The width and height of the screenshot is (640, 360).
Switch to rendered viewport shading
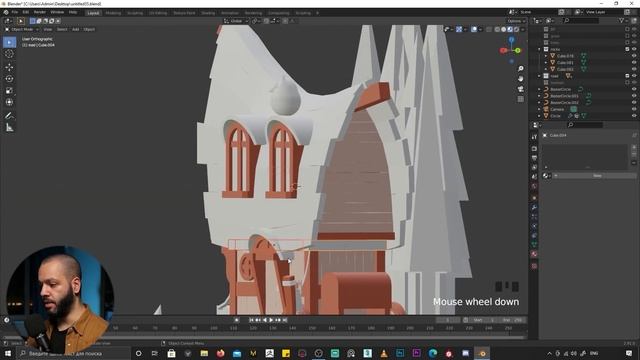coord(516,29)
